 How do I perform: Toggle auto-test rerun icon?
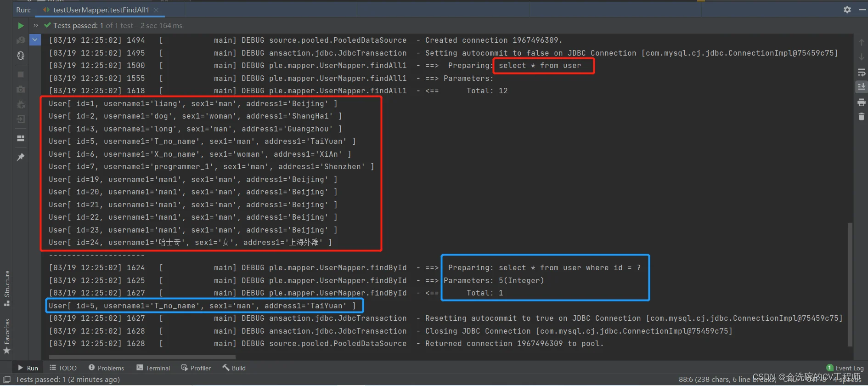tap(21, 56)
